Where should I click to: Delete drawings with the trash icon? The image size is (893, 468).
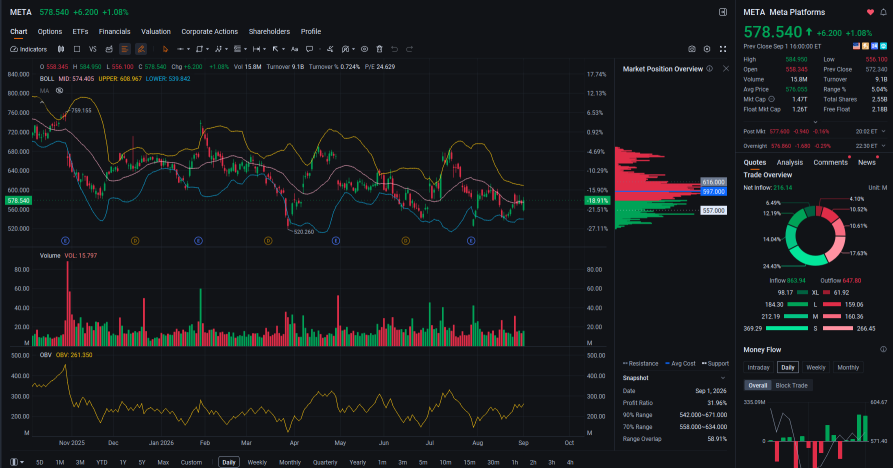coord(379,50)
